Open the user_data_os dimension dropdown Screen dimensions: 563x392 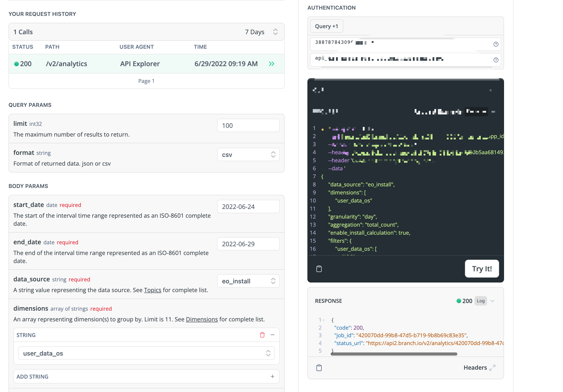coord(146,353)
